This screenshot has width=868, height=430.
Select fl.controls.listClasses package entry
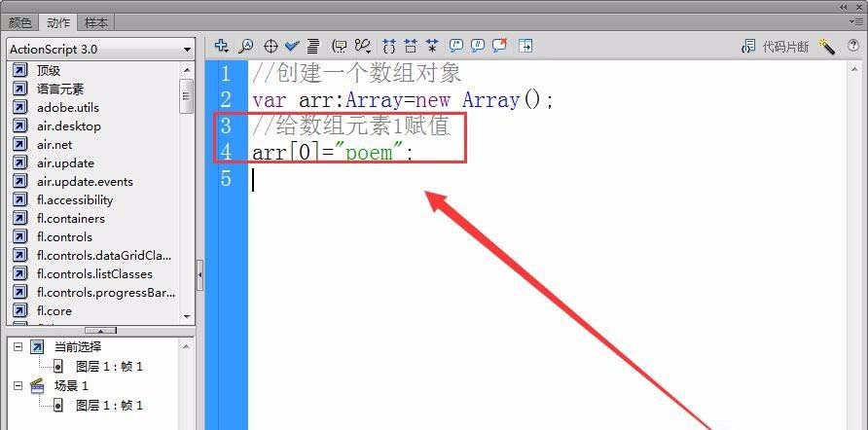94,274
